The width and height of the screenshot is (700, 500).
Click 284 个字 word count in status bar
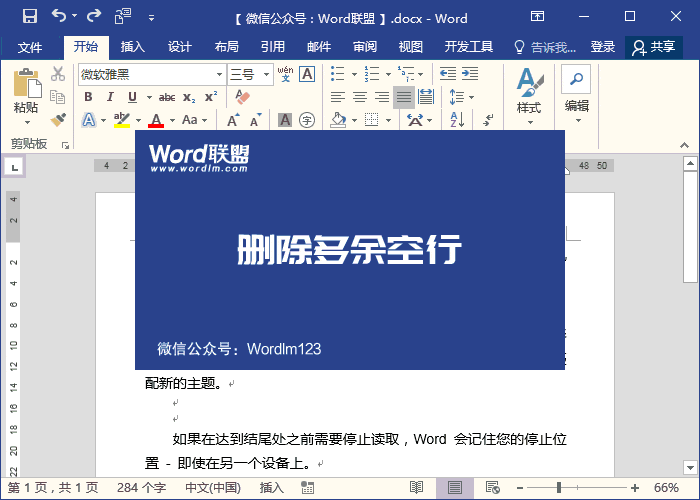[x=142, y=488]
